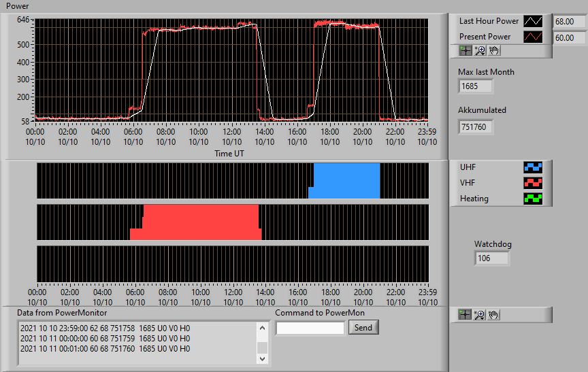
Task: Click the Max last Month value field
Action: click(475, 86)
